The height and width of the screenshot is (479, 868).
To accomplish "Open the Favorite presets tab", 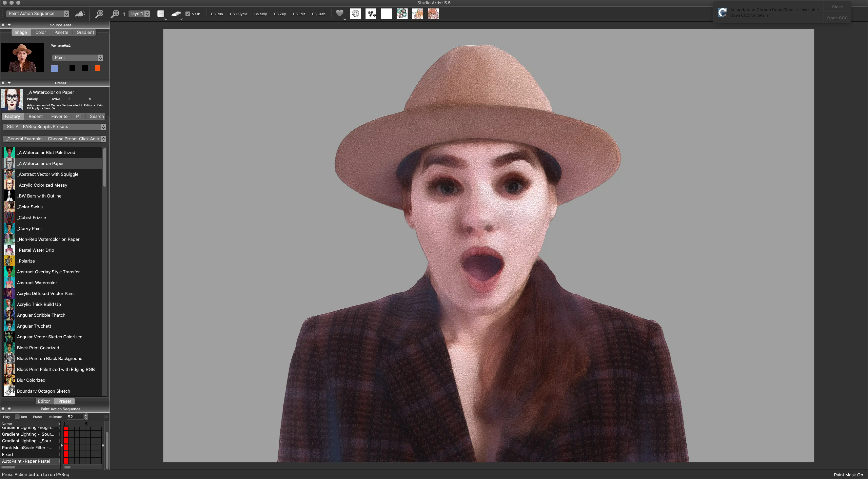I will click(59, 116).
